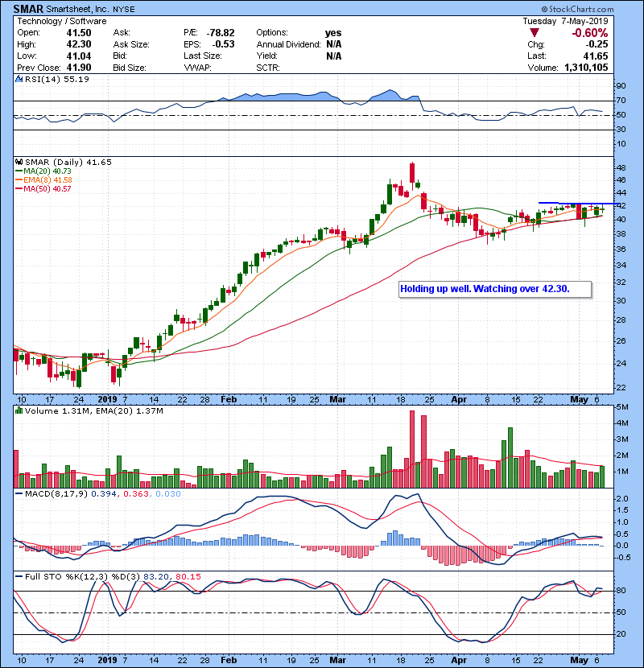Click the Holding up well annotation box
644x668 pixels.
point(496,289)
